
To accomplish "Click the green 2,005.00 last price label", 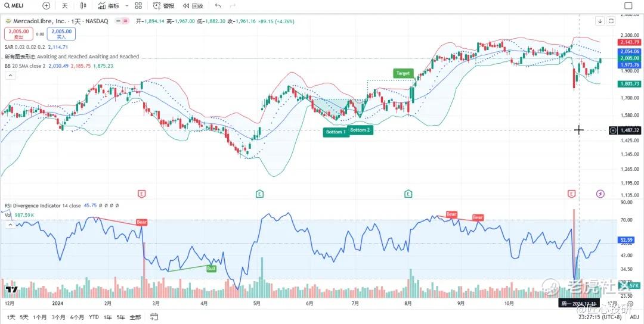I will (x=629, y=58).
